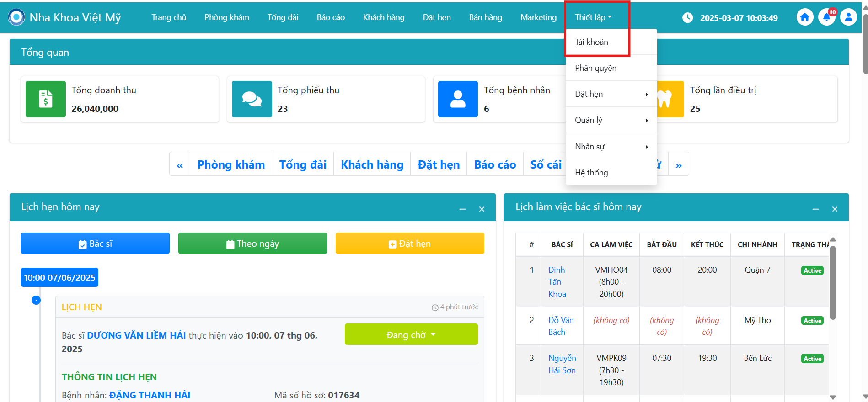Click the blue Tổng bệnh nhân person icon
This screenshot has width=868, height=402.
(458, 99)
